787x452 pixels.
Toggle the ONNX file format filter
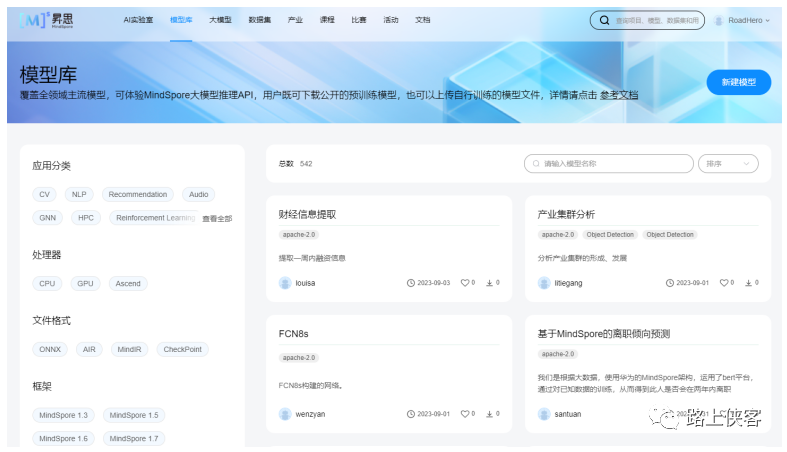point(50,349)
